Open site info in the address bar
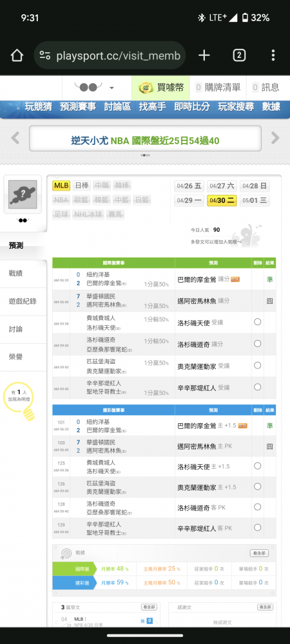The width and height of the screenshot is (290, 644). point(45,55)
